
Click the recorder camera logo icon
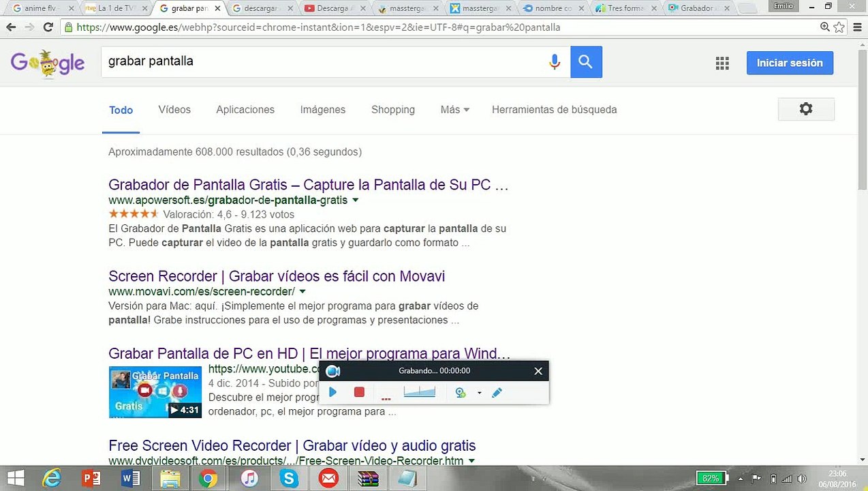click(332, 371)
